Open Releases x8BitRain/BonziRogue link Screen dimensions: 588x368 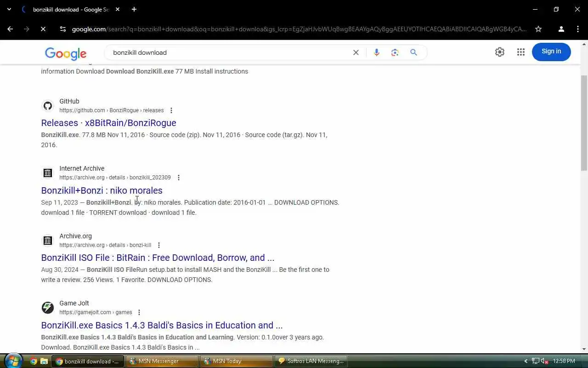pos(108,123)
